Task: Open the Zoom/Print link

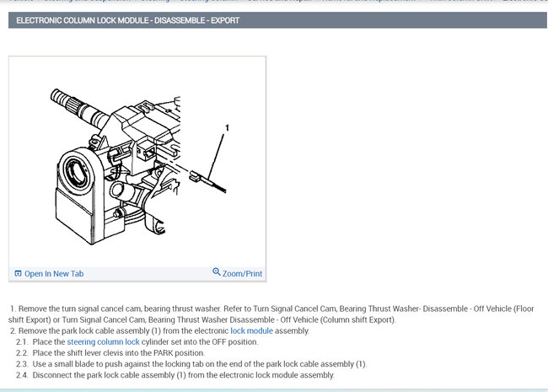Action: coord(242,274)
